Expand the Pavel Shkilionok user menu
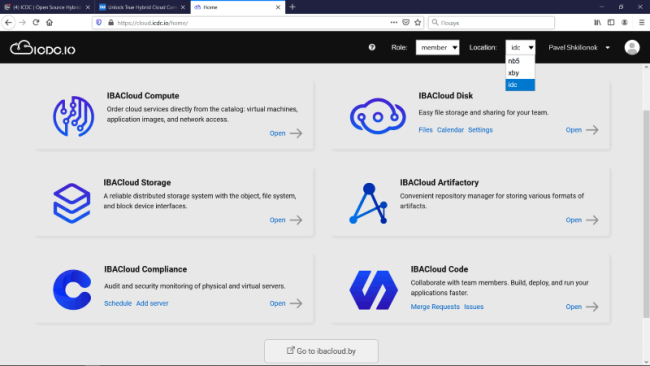This screenshot has width=650, height=366. (x=579, y=47)
